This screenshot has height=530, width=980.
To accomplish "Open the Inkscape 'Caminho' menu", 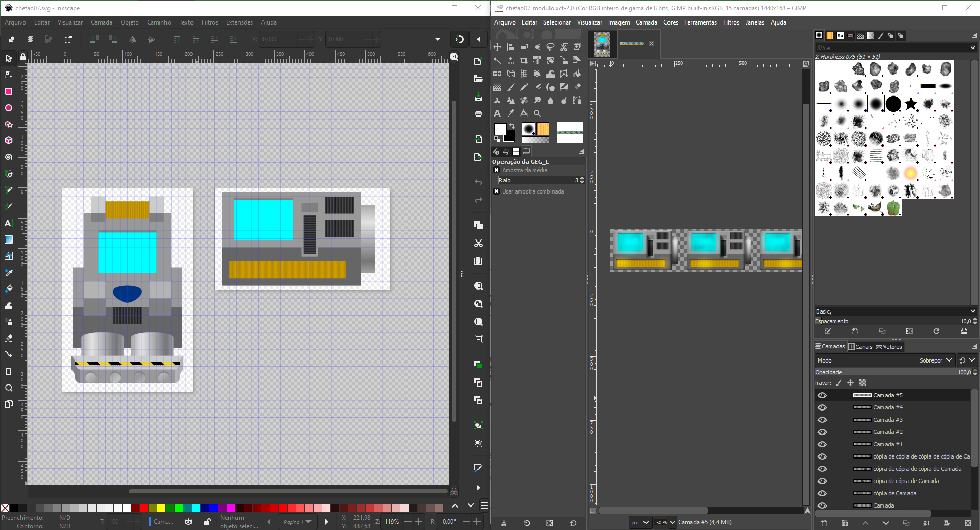I will click(159, 22).
